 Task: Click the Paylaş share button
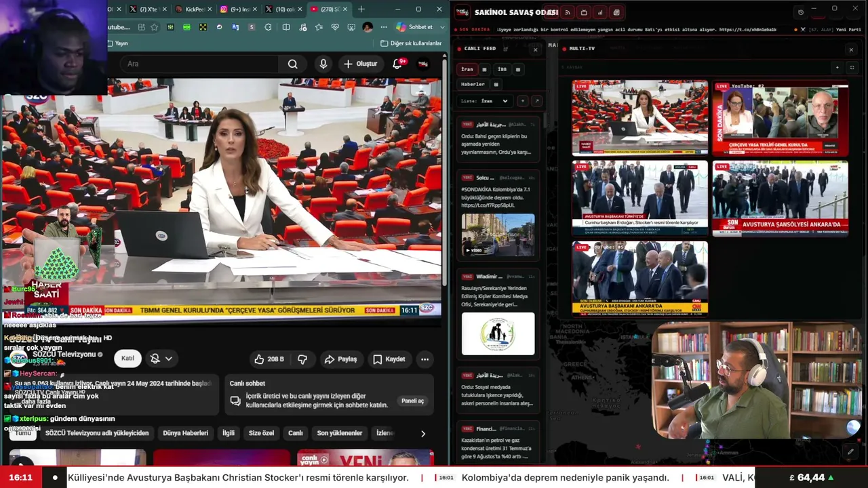tap(340, 359)
